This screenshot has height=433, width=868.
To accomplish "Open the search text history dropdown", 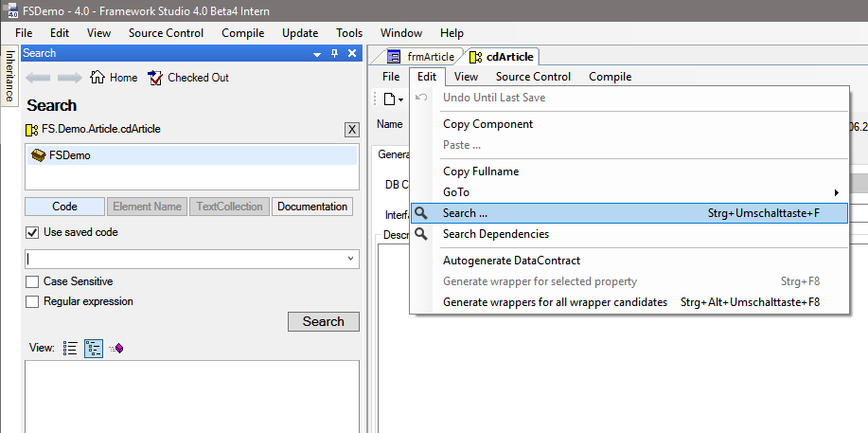I will tap(350, 259).
